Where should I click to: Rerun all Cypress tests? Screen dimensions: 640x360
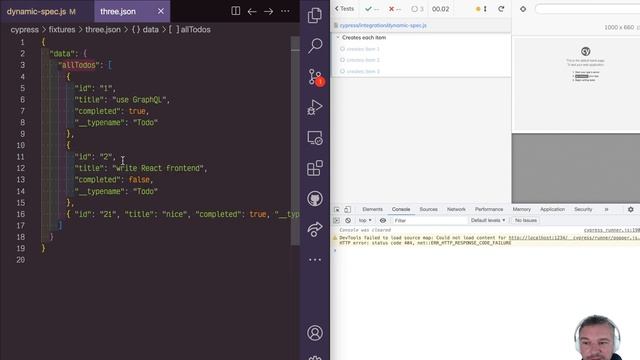pyautogui.click(x=501, y=9)
